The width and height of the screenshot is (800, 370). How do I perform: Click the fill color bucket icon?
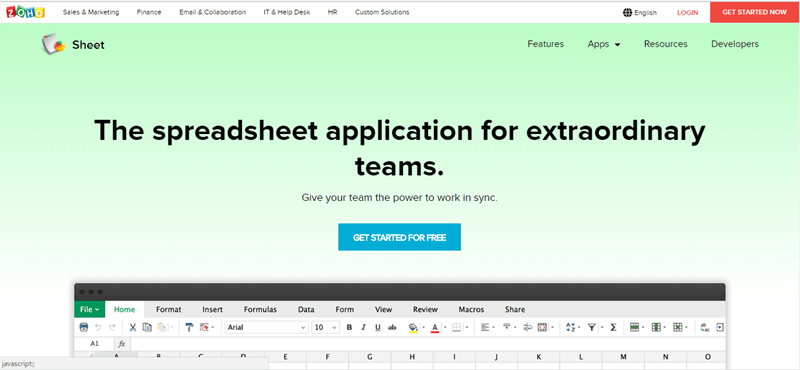[x=413, y=327]
